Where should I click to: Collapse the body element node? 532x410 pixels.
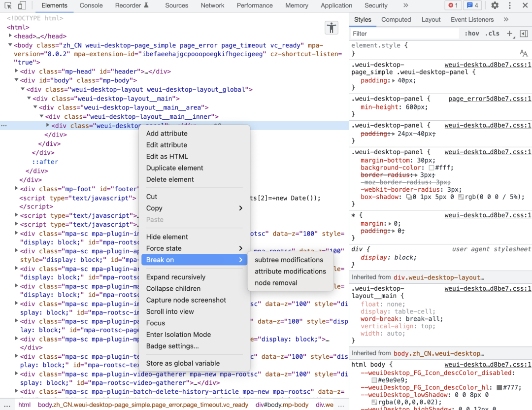10,45
